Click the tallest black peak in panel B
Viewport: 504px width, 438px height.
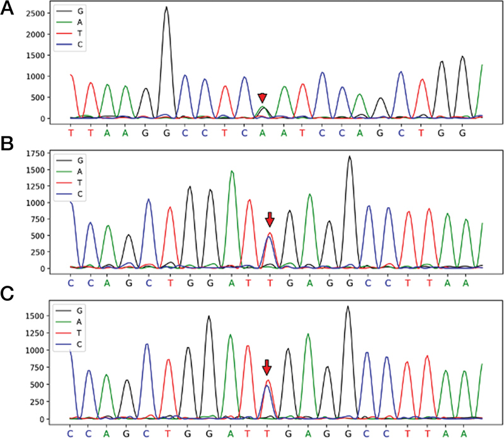coord(349,157)
